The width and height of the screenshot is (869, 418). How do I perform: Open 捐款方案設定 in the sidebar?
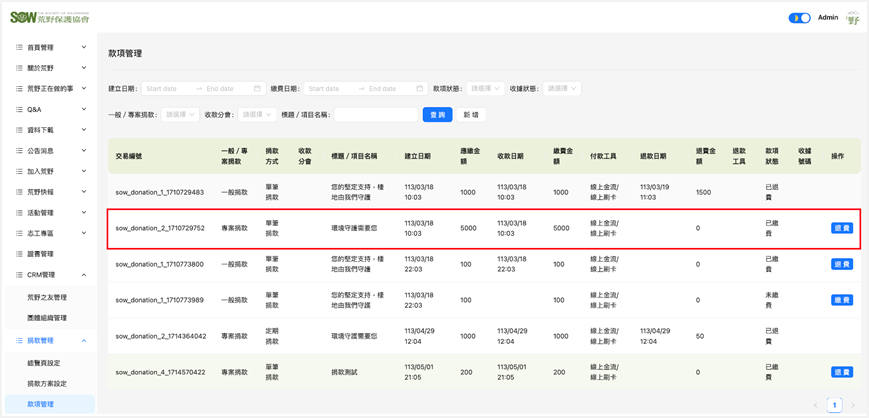(47, 384)
